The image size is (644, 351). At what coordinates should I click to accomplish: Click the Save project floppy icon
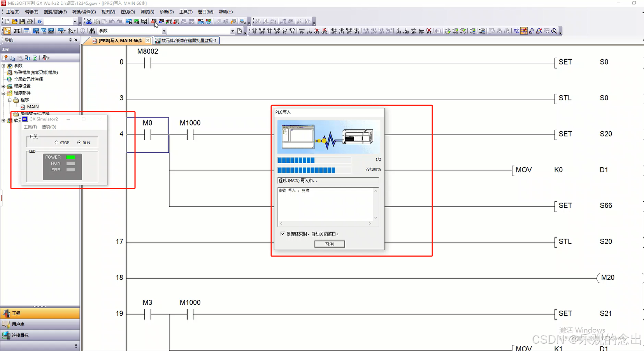pyautogui.click(x=22, y=21)
